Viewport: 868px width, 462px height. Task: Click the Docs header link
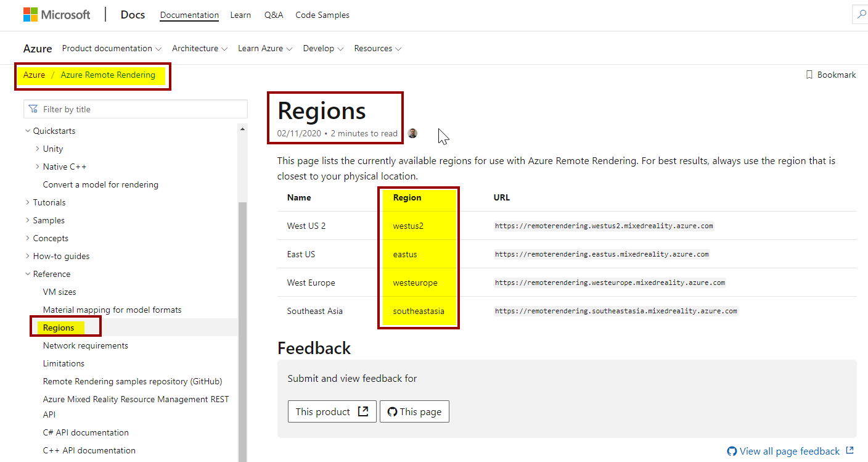coord(133,14)
